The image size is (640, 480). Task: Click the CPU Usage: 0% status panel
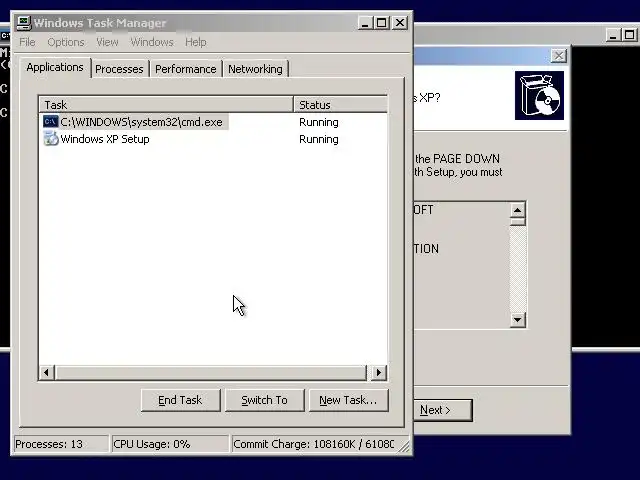pyautogui.click(x=170, y=444)
